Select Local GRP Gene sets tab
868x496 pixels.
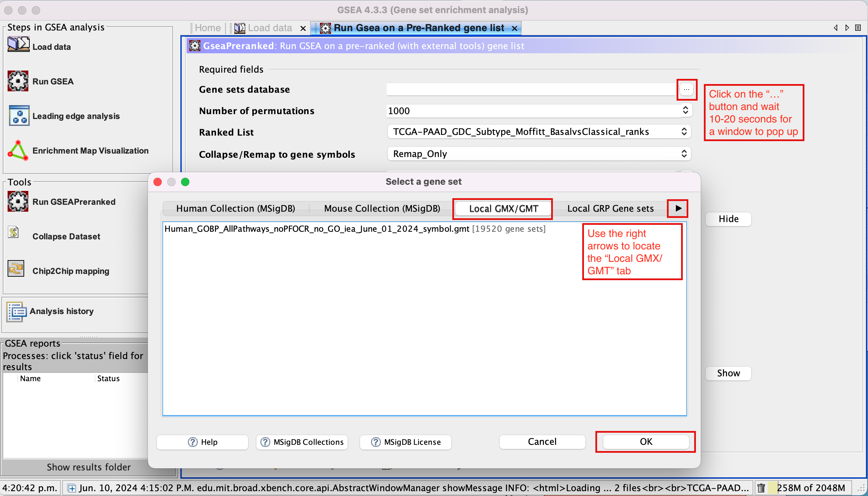click(611, 208)
